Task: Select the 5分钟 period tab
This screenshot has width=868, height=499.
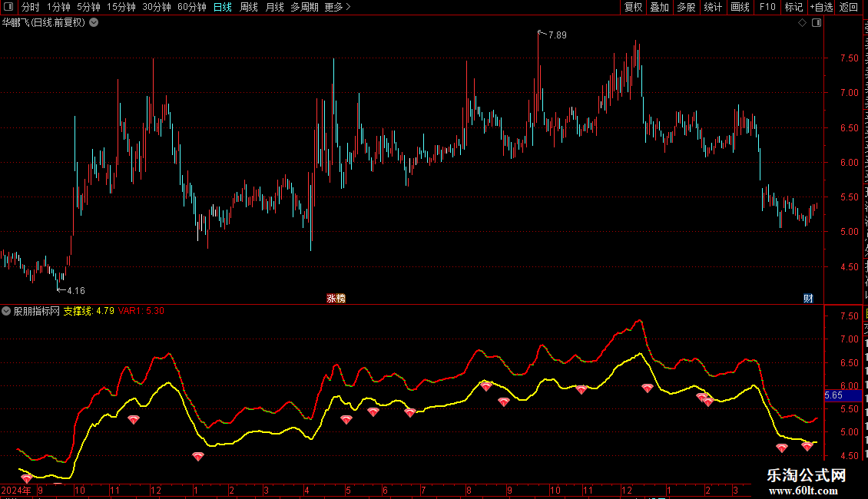Action: [x=88, y=7]
